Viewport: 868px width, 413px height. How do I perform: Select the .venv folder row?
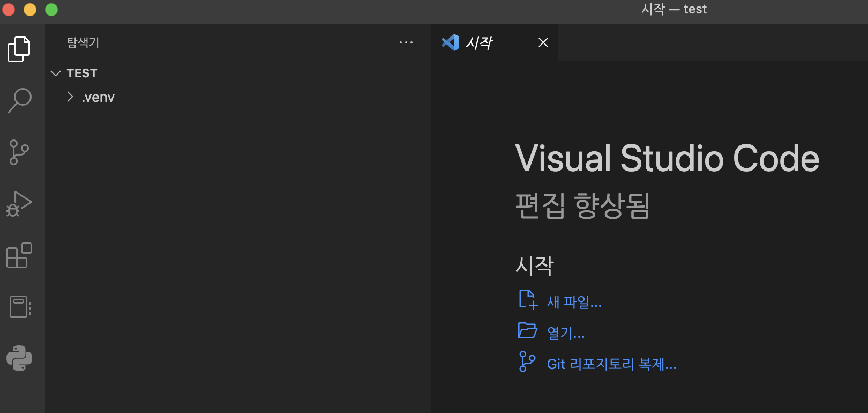coord(238,97)
